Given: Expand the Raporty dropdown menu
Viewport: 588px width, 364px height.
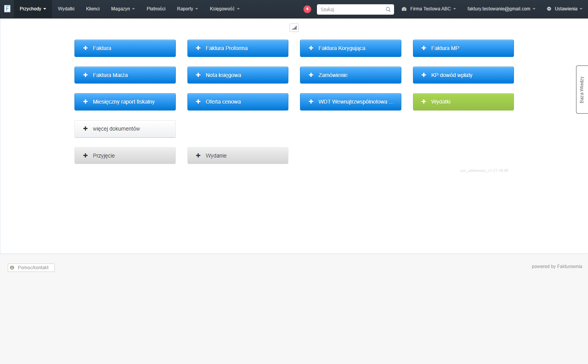Looking at the screenshot, I should coord(187,9).
